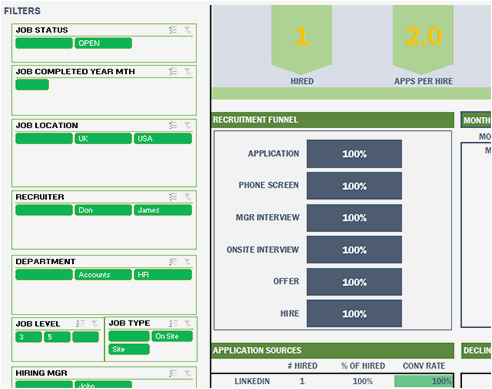This screenshot has width=492, height=389.
Task: Select recruiter James in slicer
Action: coord(163,210)
